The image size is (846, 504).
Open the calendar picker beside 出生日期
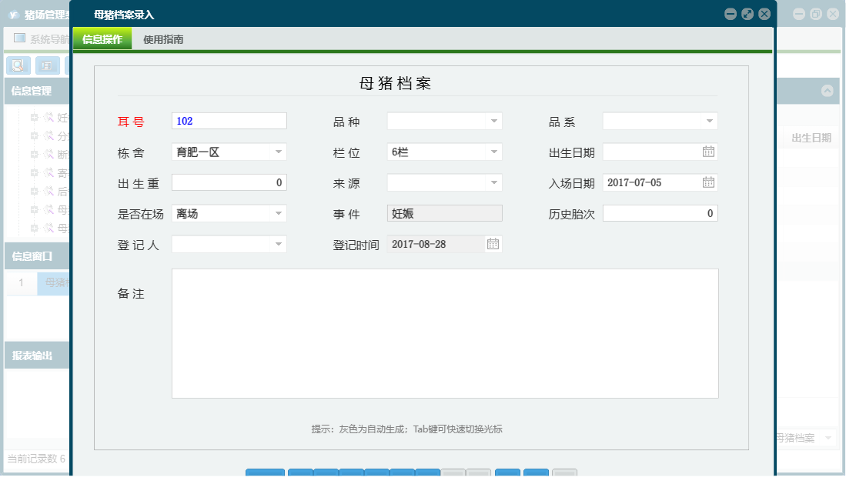[x=709, y=152]
